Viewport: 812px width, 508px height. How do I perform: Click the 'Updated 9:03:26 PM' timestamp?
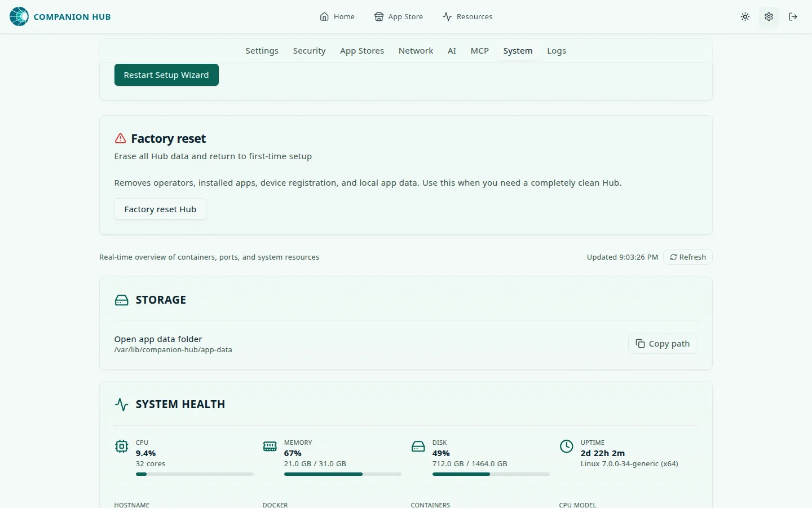pyautogui.click(x=623, y=257)
